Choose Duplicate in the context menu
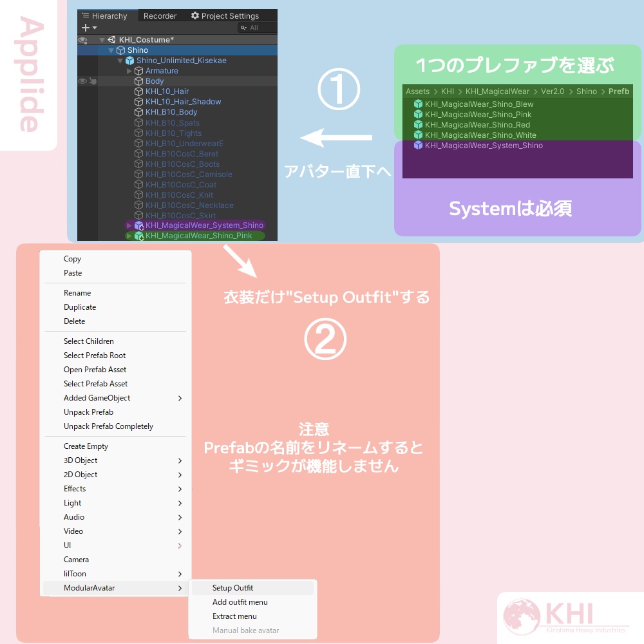Image resolution: width=644 pixels, height=644 pixels. (115, 307)
